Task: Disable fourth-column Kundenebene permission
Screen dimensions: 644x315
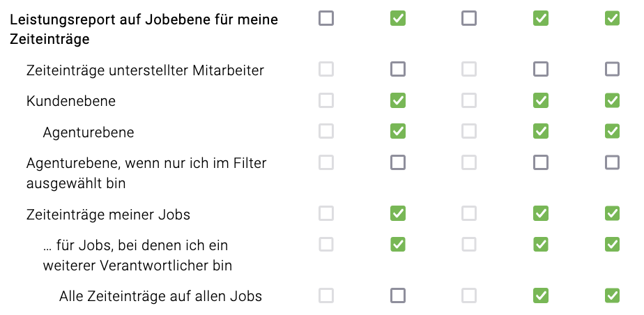Action: 541,100
